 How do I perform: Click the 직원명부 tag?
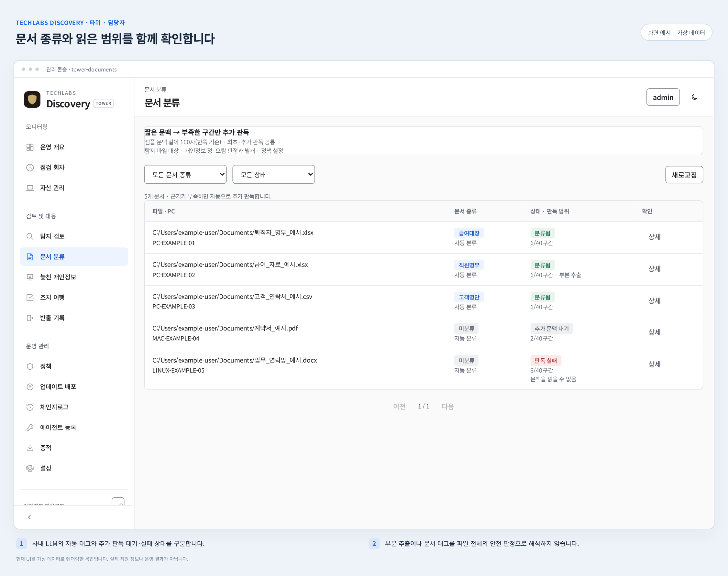(x=469, y=265)
